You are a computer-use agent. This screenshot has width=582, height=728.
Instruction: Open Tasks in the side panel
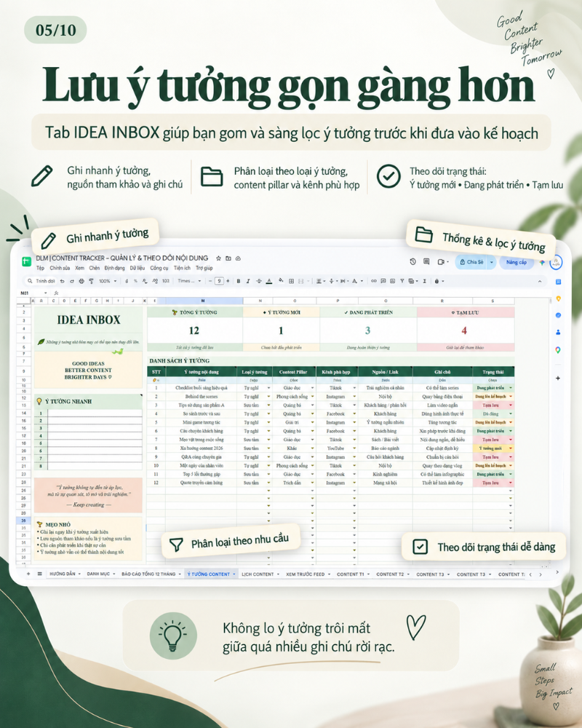click(558, 315)
